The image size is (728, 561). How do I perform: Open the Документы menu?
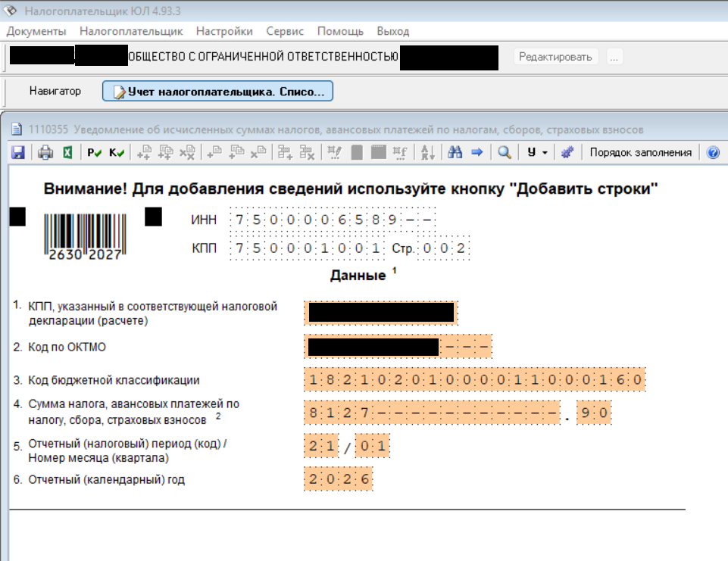36,31
